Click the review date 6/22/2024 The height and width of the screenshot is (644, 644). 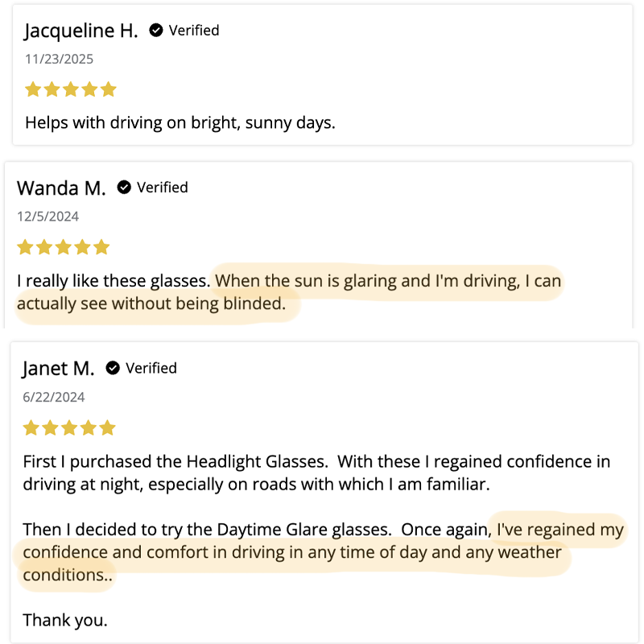tap(54, 397)
